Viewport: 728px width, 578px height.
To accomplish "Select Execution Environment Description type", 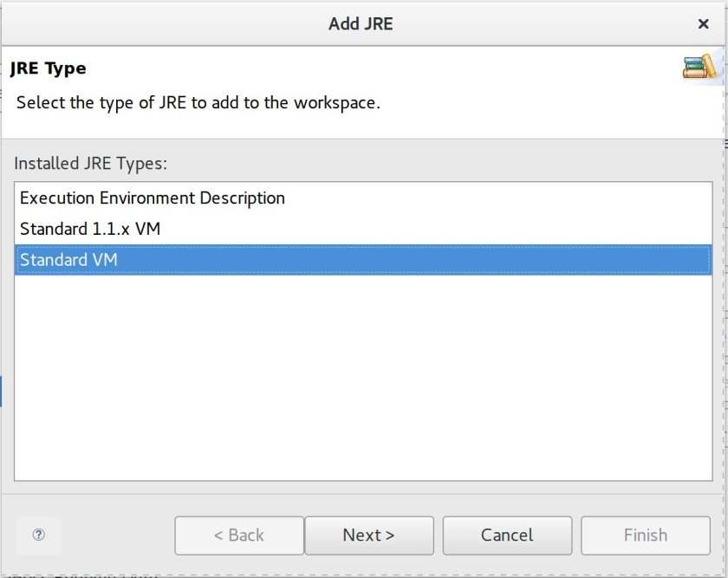I will coord(363,198).
